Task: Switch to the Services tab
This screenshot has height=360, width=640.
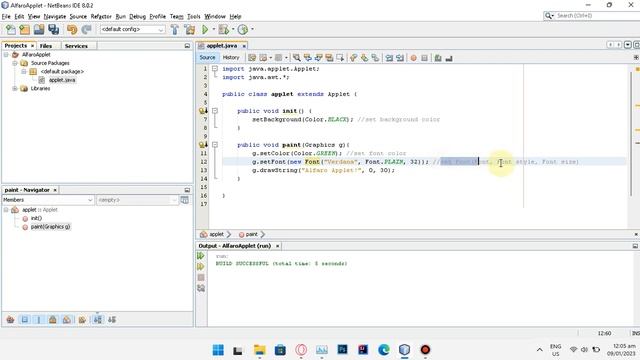Action: pyautogui.click(x=76, y=46)
